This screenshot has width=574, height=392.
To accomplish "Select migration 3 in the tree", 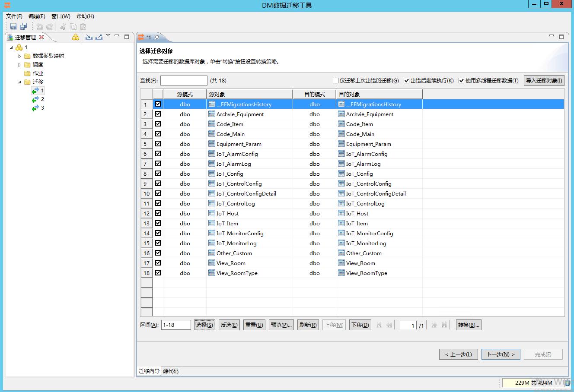I will (x=42, y=107).
